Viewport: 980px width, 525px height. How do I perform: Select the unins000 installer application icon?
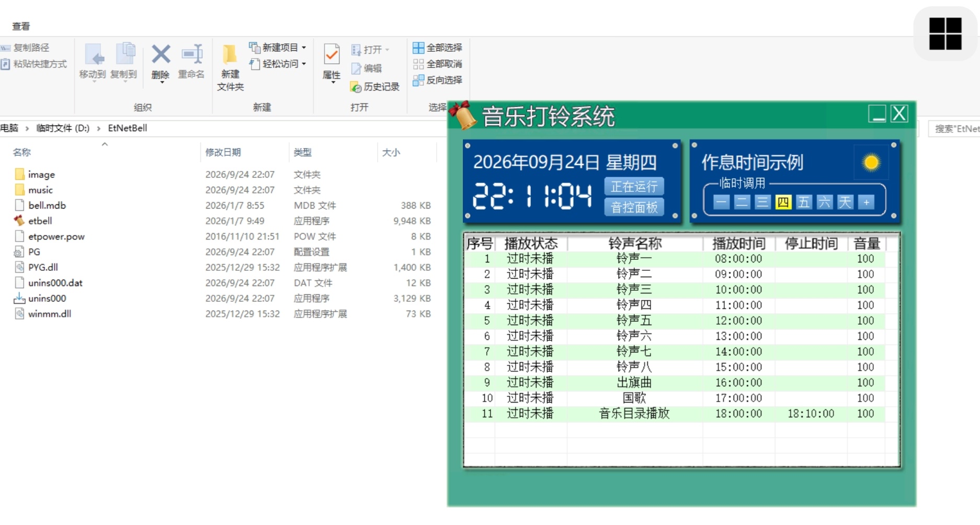pyautogui.click(x=19, y=298)
